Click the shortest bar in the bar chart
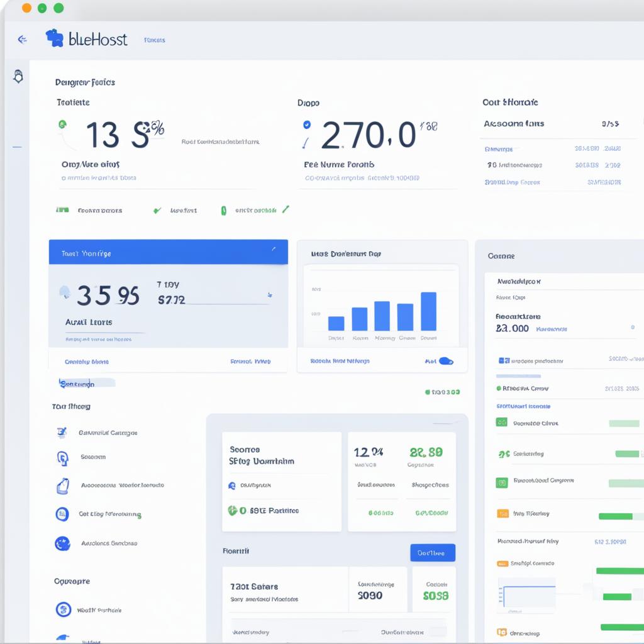 [336, 323]
